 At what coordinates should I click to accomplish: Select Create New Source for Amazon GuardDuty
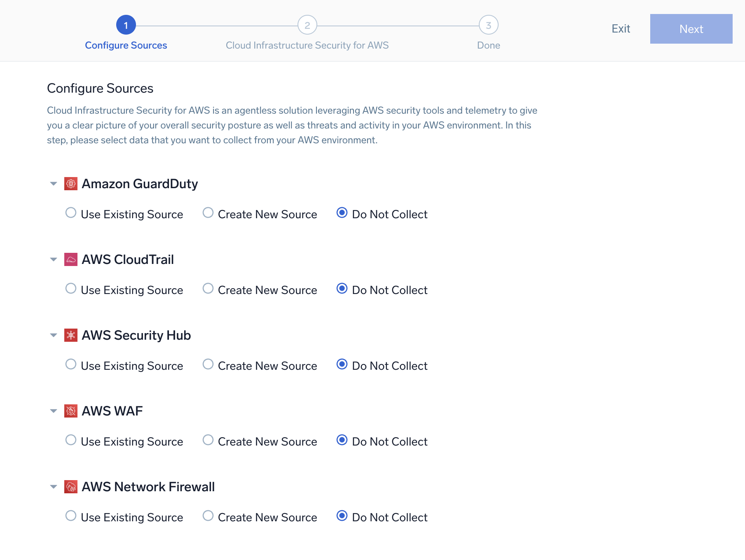(x=208, y=213)
